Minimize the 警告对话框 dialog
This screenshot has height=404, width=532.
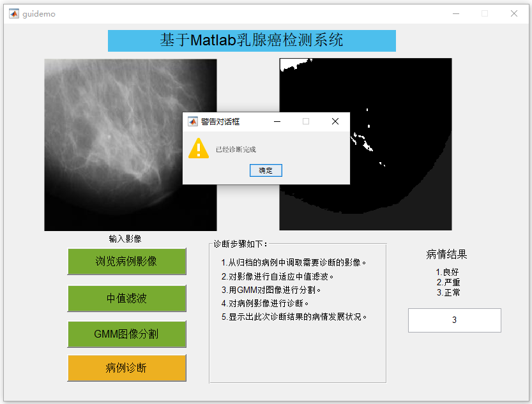(277, 121)
